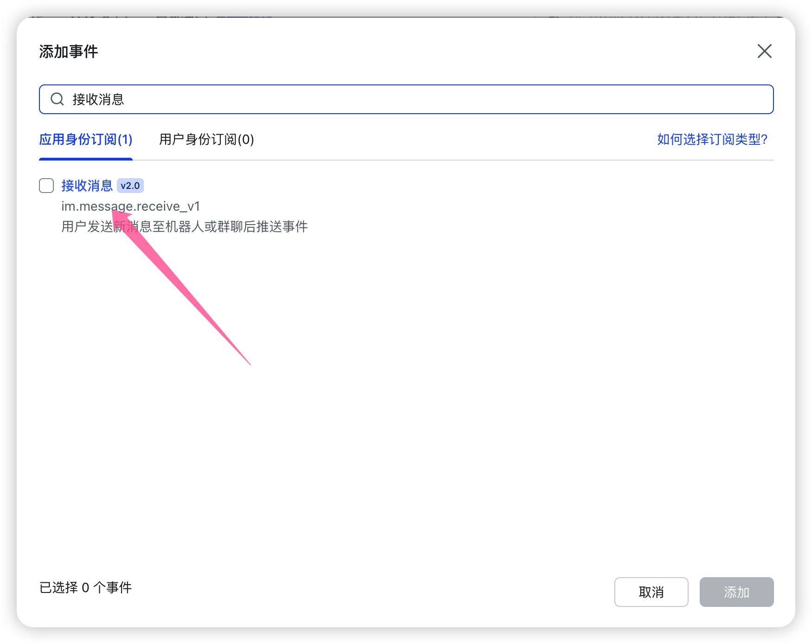Click the 已选择 0 个事件 counter

85,587
